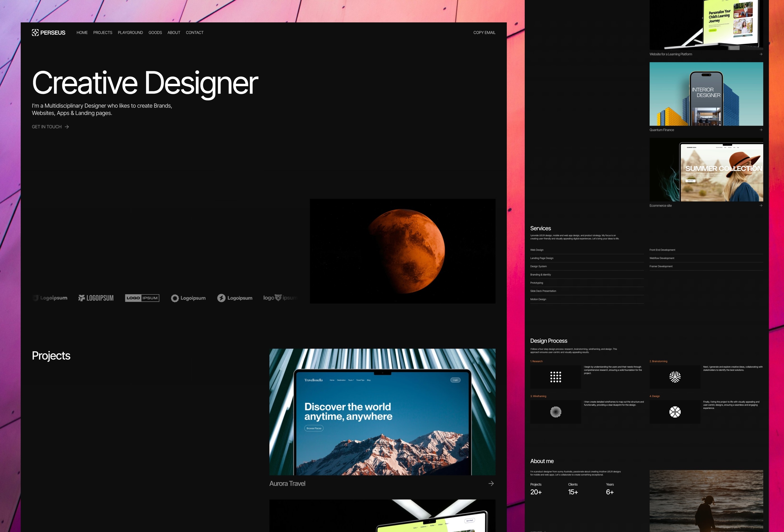784x532 pixels.
Task: Click the Quantum Finance arrow icon
Action: [761, 130]
